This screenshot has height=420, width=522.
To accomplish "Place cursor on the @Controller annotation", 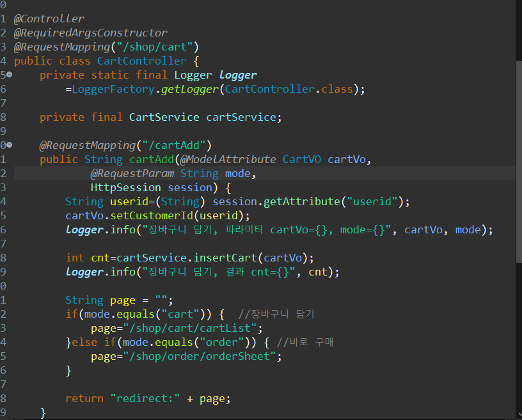I will coord(49,19).
